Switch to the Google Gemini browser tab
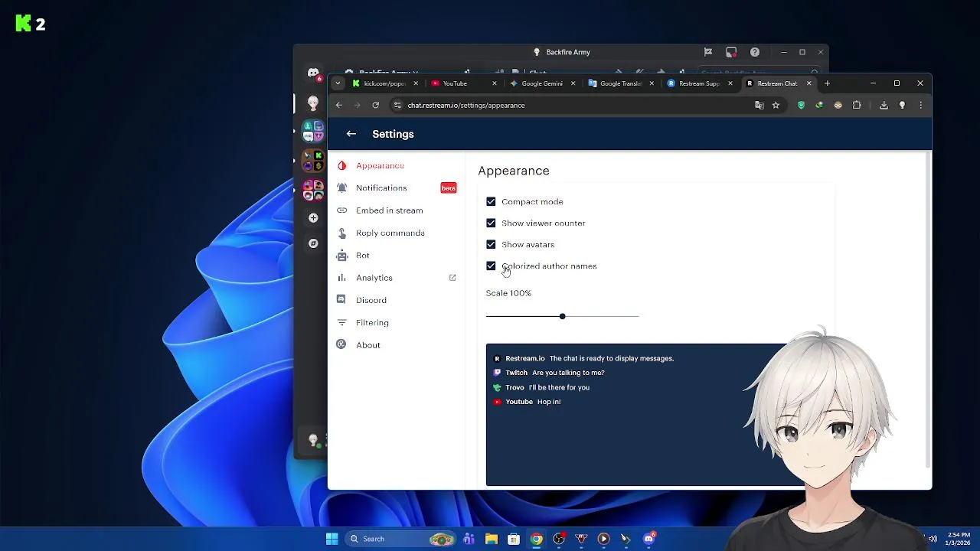Viewport: 980px width, 551px height. click(x=542, y=83)
